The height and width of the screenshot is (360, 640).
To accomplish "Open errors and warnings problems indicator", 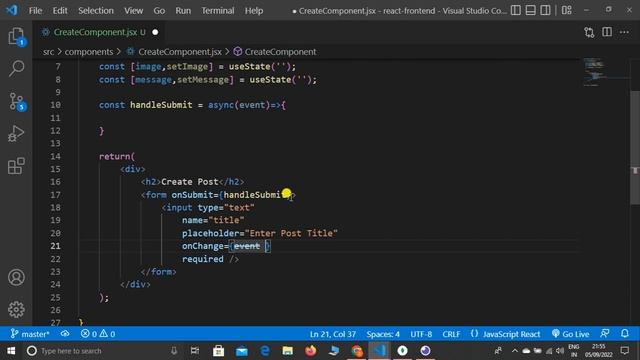I will tap(98, 334).
